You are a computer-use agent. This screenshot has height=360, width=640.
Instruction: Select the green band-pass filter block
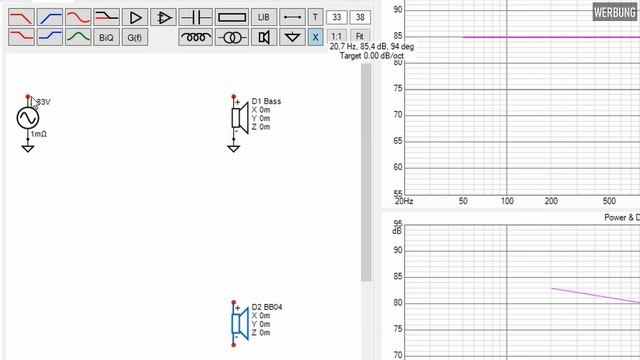pos(78,37)
